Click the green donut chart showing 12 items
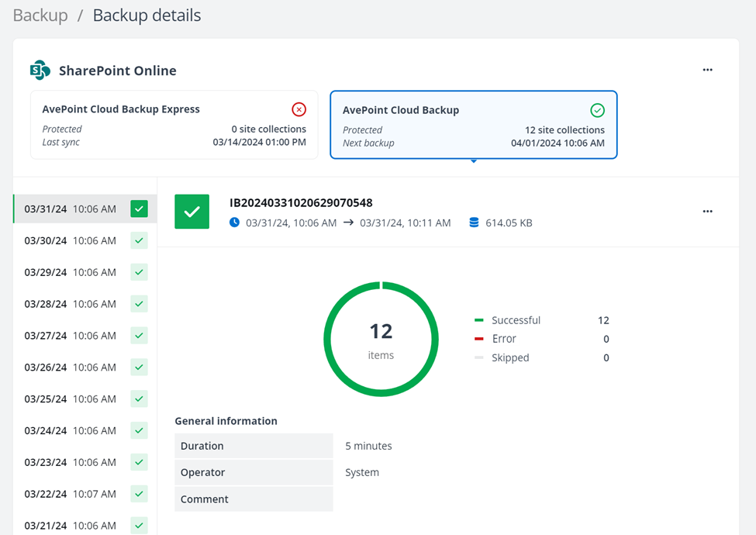Viewport: 756px width, 535px height. tap(381, 339)
